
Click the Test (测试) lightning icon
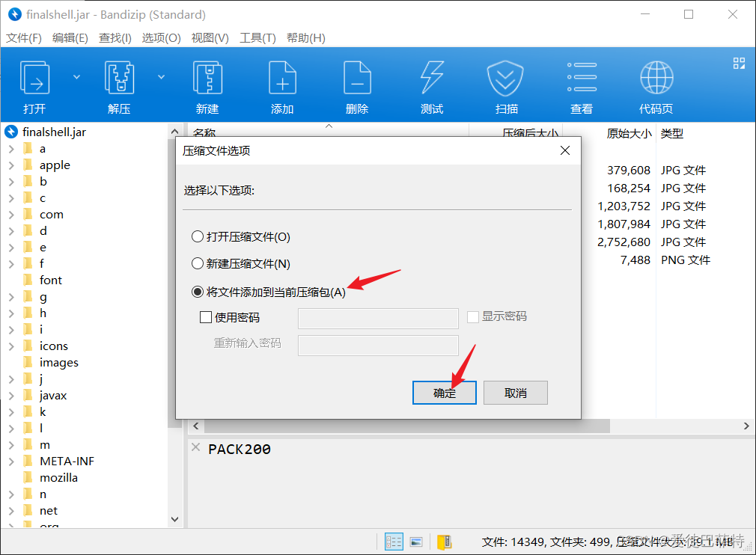[431, 78]
